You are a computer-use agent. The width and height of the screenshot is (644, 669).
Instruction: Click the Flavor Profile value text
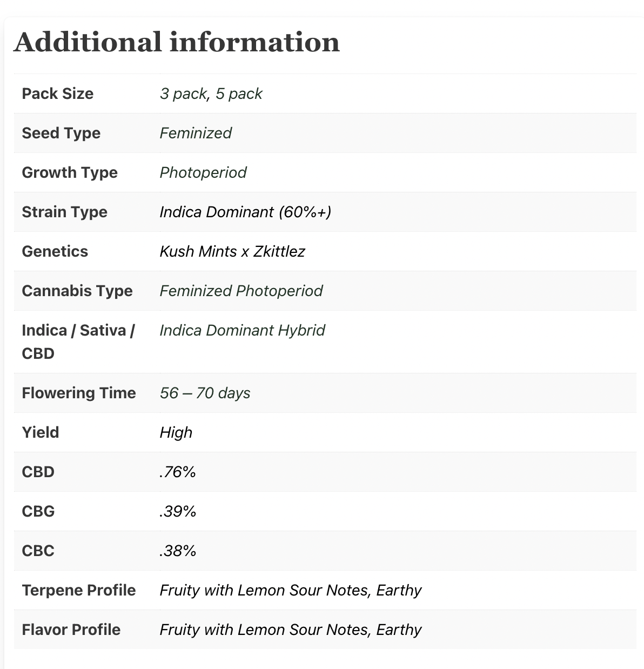tap(291, 630)
